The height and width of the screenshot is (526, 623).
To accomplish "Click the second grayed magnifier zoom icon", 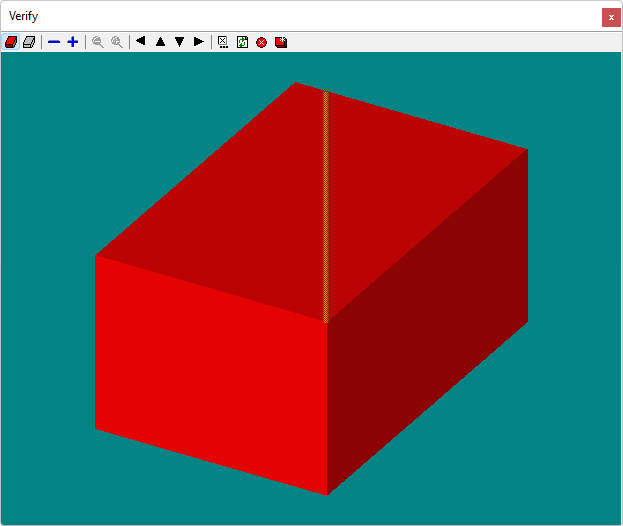I will (x=117, y=42).
